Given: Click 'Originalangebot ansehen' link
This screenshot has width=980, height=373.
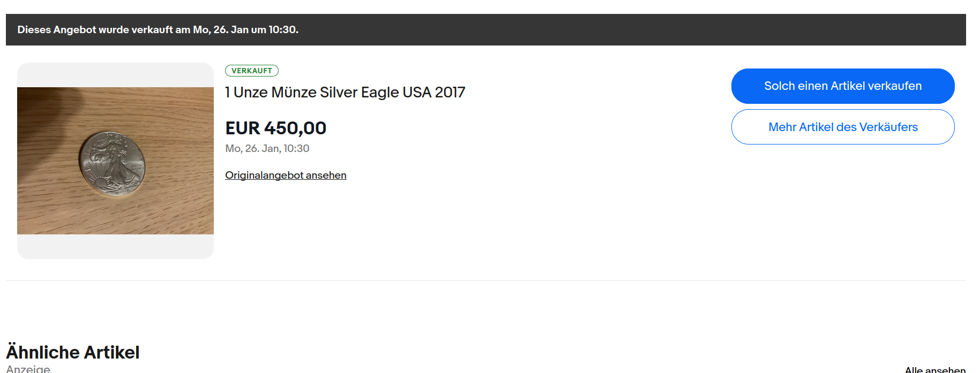Looking at the screenshot, I should 286,175.
